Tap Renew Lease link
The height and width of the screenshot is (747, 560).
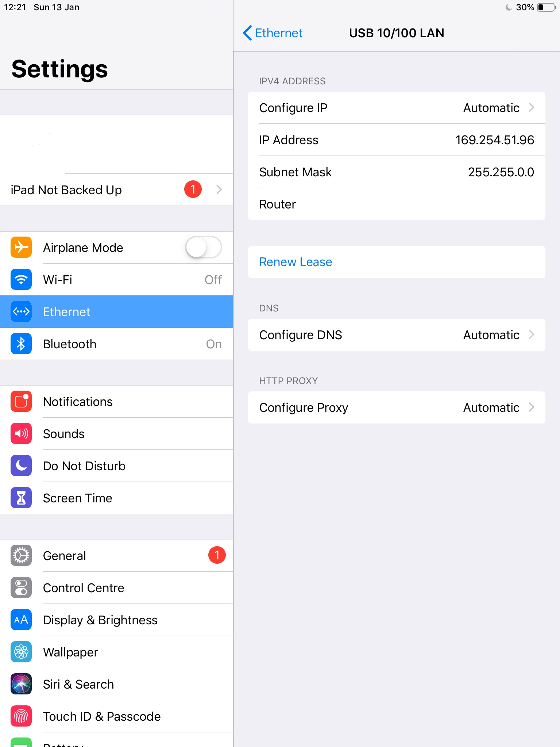296,262
